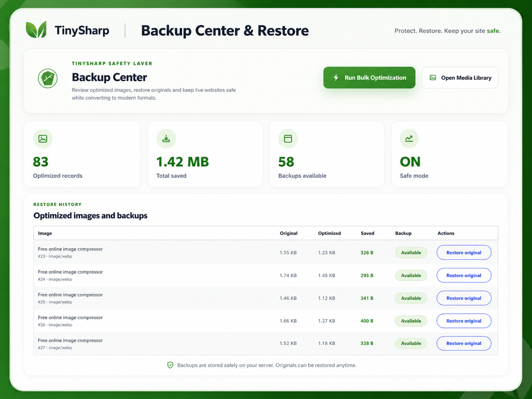Restore original for image #25
Viewport: 532px width, 399px height.
[x=464, y=298]
